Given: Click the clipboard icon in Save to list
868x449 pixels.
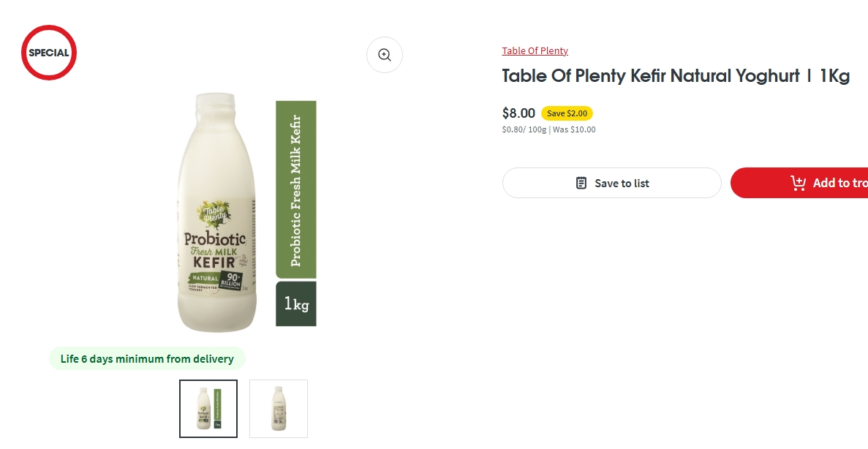Looking at the screenshot, I should 581,183.
